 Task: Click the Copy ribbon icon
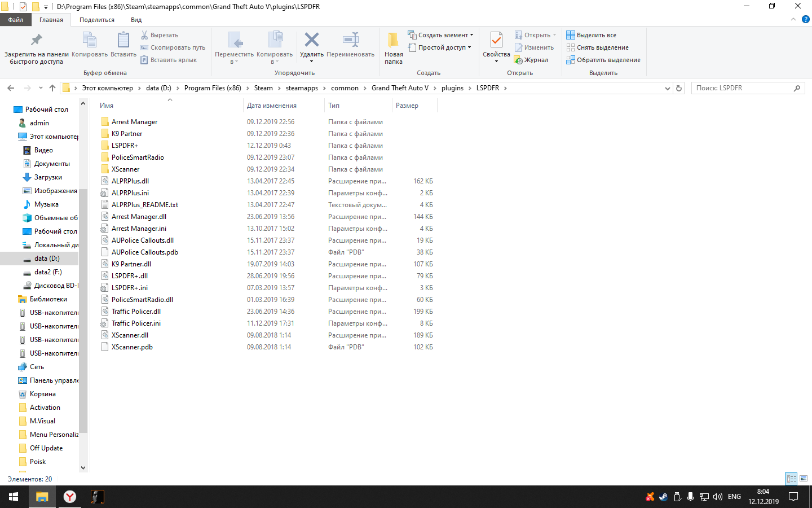coord(90,45)
